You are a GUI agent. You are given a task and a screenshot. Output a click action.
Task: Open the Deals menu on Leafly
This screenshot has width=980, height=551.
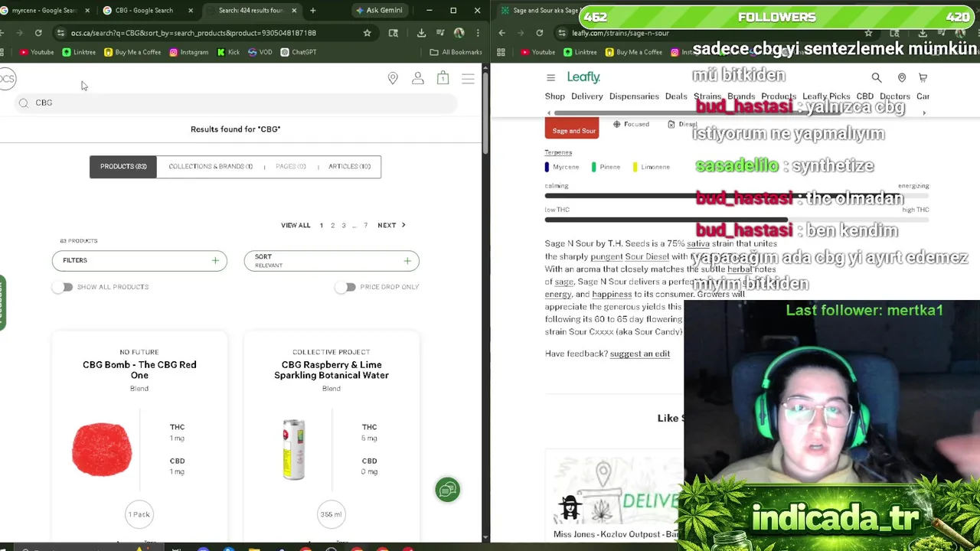coord(676,96)
